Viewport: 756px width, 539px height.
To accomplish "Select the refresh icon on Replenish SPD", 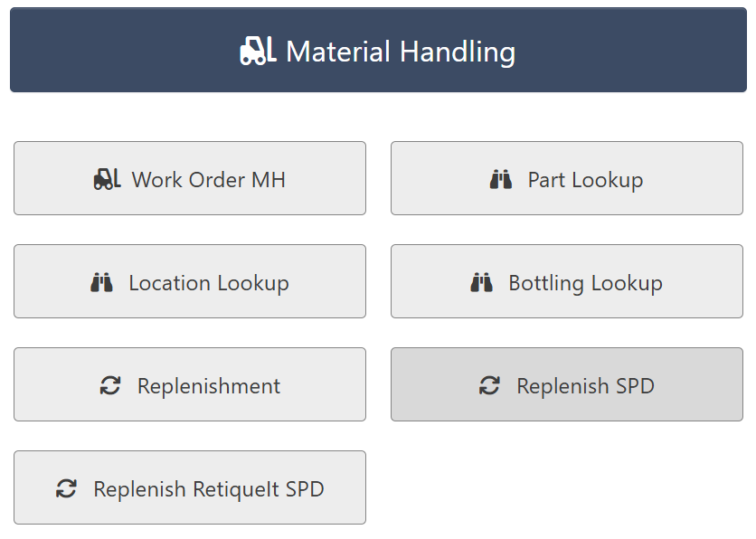I will click(x=489, y=384).
